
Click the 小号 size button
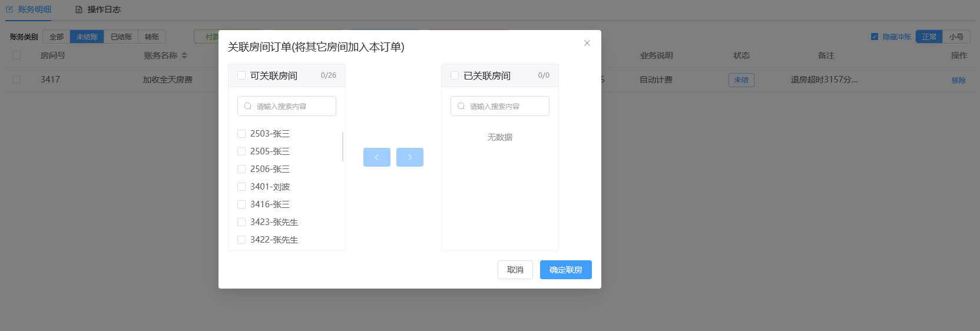[x=956, y=37]
